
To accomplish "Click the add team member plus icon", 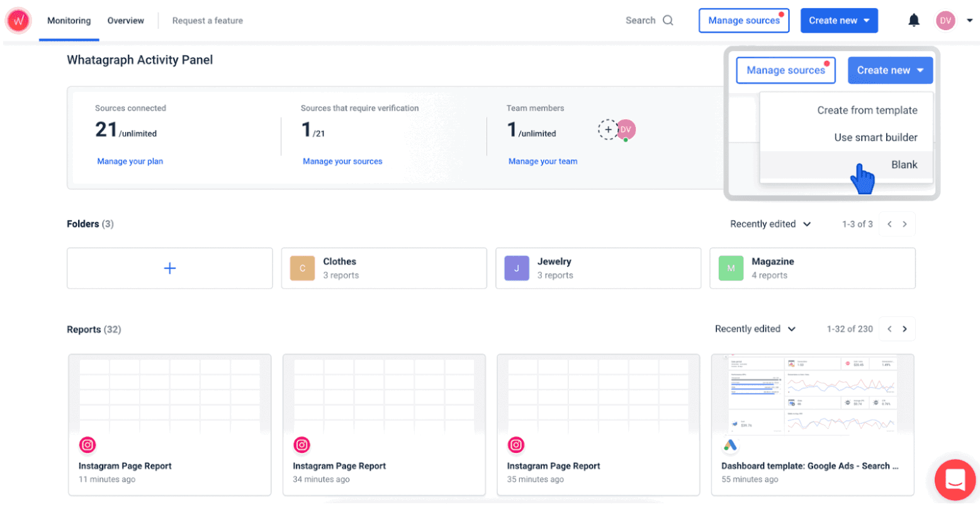I will [607, 130].
